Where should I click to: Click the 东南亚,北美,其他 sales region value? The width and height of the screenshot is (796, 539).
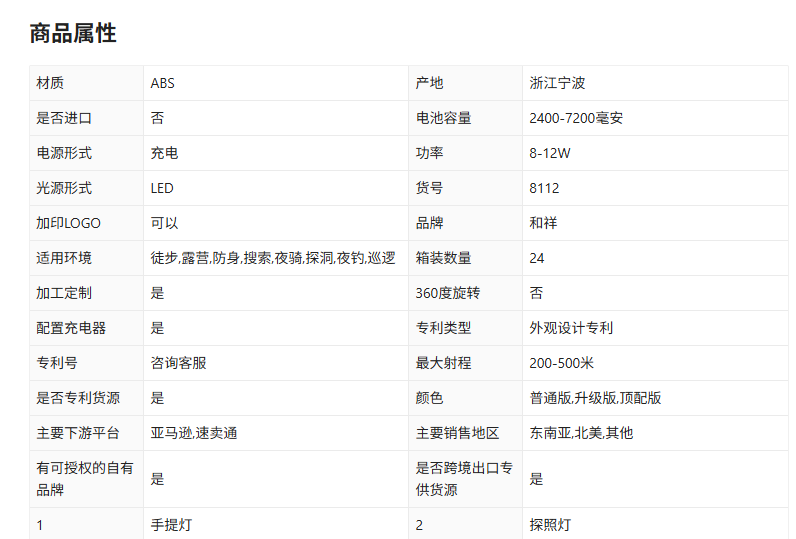pyautogui.click(x=581, y=433)
